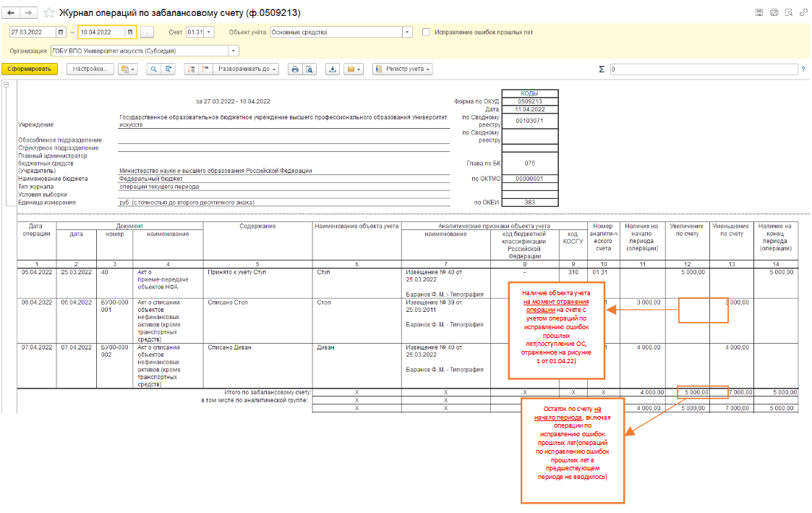
Task: Select cell Списано Стол
Action: point(257,321)
